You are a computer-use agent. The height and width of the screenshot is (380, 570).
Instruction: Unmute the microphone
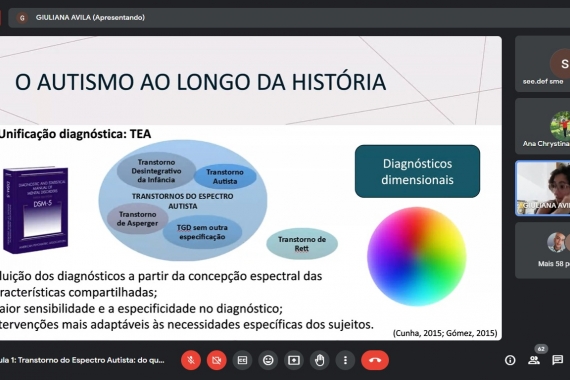(191, 360)
